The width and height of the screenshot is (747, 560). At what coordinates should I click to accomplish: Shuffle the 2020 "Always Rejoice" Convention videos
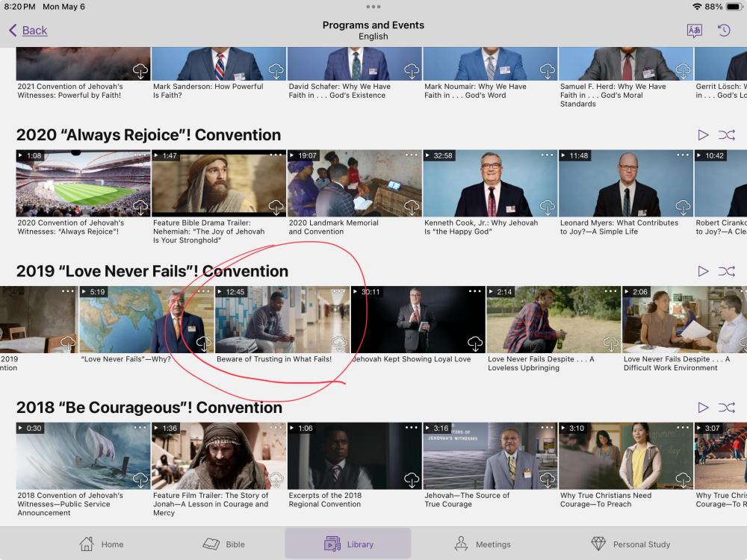point(726,135)
